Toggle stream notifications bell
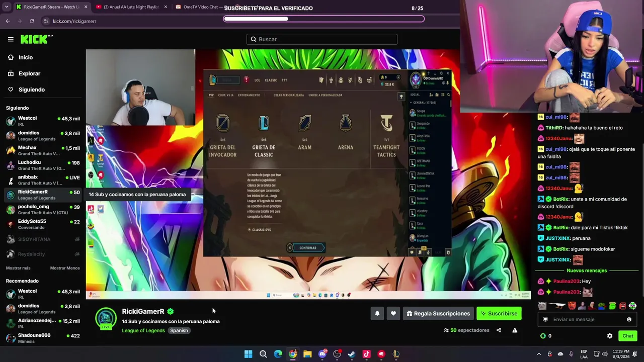This screenshot has width=644, height=362. [377, 314]
